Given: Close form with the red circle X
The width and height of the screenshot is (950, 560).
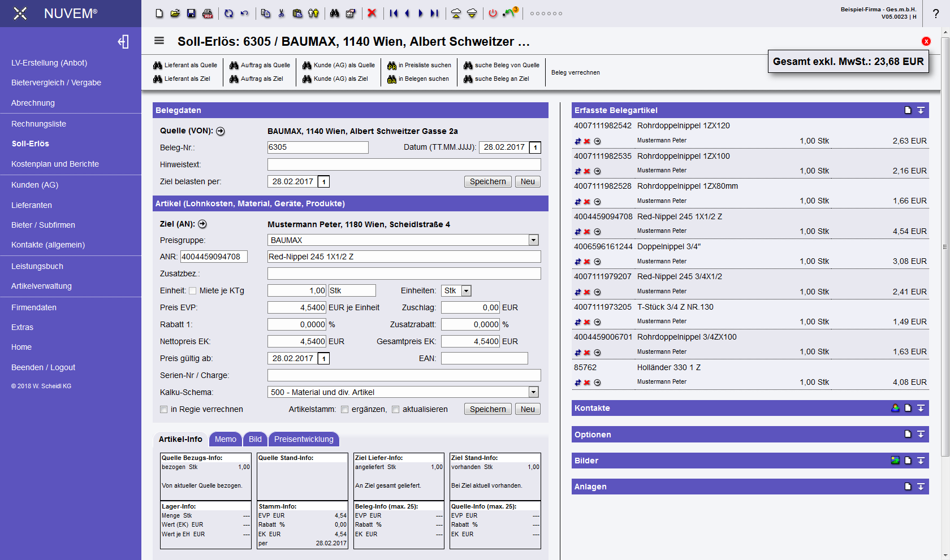Looking at the screenshot, I should [x=926, y=41].
